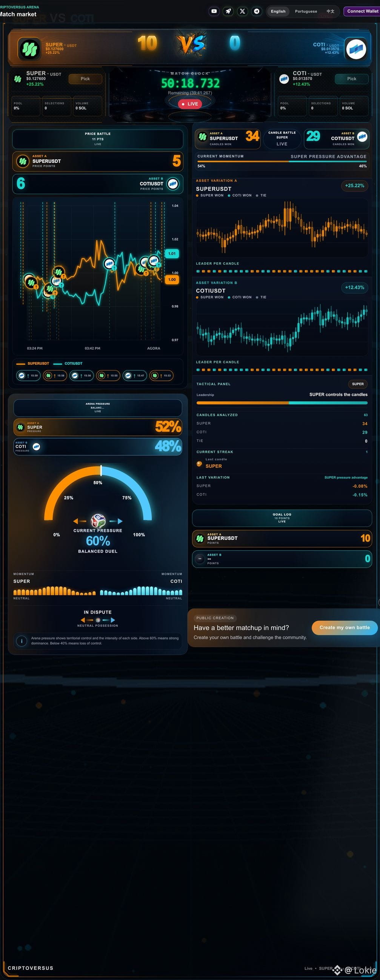The width and height of the screenshot is (380, 980).
Task: Open the Telegram social icon
Action: point(257,11)
